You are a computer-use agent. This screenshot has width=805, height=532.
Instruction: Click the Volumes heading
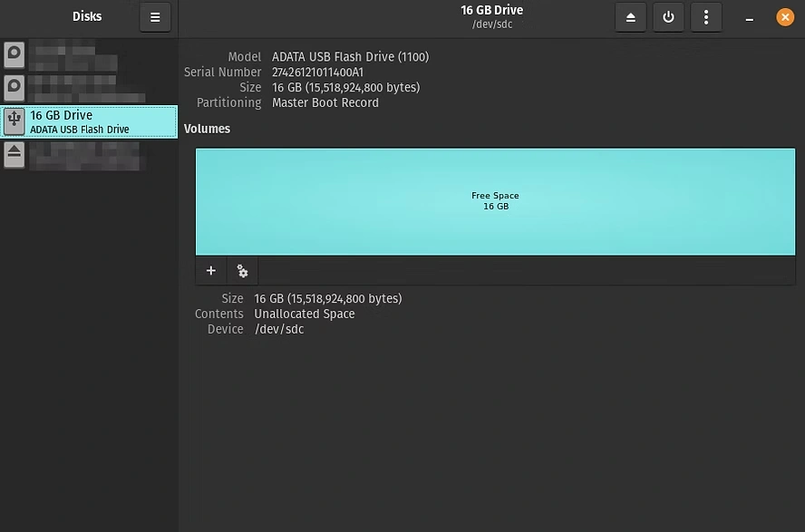(207, 129)
